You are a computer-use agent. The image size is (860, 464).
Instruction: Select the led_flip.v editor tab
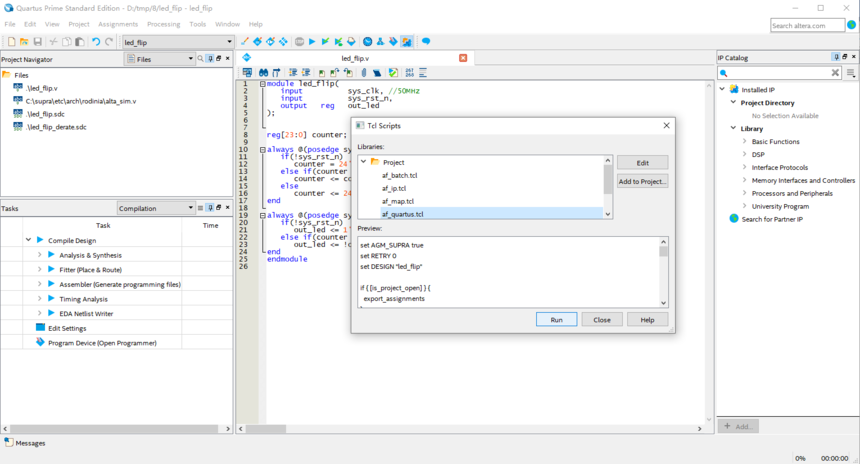(355, 58)
